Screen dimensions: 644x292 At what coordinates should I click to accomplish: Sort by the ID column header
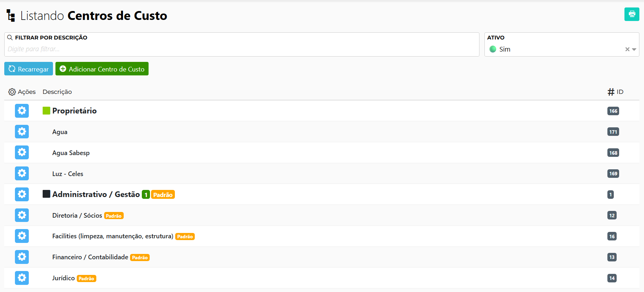click(615, 92)
